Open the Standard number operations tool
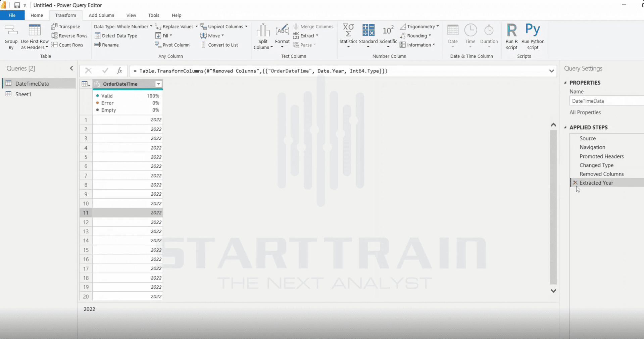This screenshot has height=339, width=644. point(368,36)
